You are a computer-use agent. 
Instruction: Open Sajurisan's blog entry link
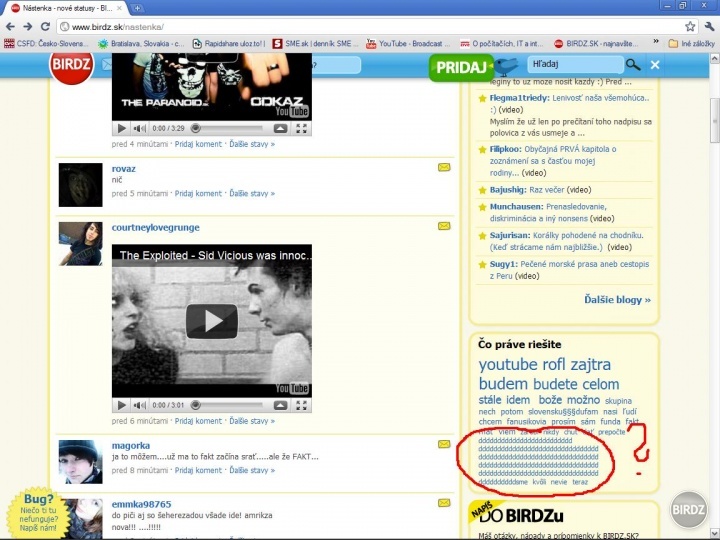coord(567,242)
